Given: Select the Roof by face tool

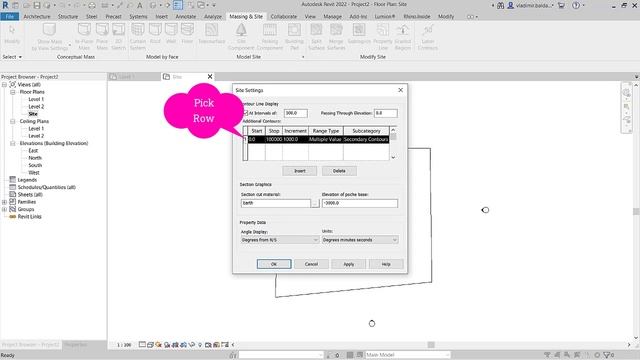Looking at the screenshot, I should pyautogui.click(x=155, y=33).
